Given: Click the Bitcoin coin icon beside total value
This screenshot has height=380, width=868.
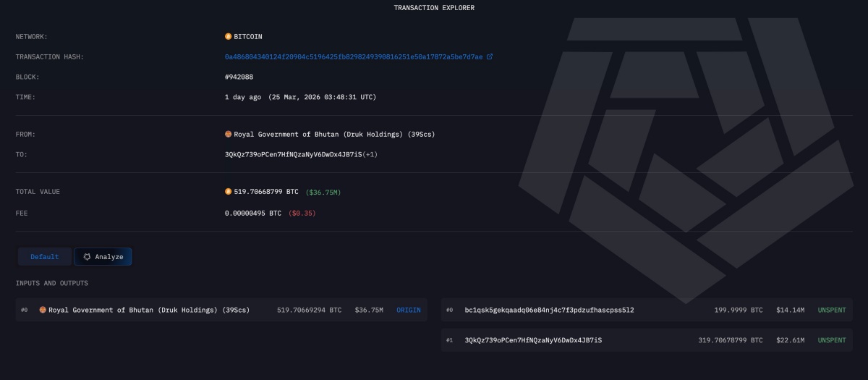Looking at the screenshot, I should [x=229, y=192].
